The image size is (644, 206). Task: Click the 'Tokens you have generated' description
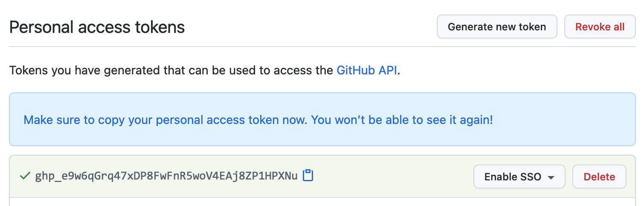[171, 70]
